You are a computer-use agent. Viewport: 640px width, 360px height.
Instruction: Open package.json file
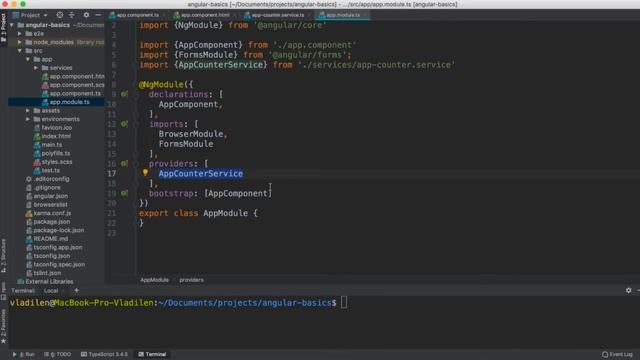(x=47, y=222)
